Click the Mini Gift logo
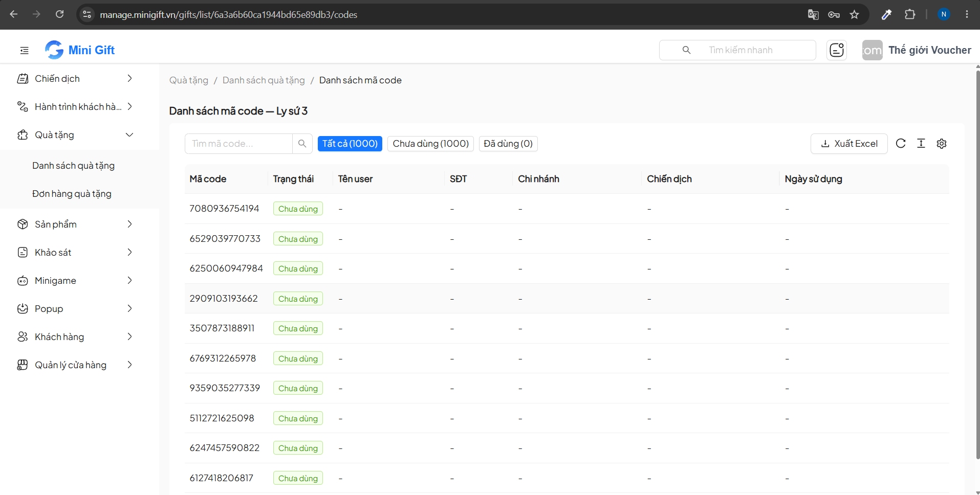The height and width of the screenshot is (495, 980). click(x=80, y=50)
